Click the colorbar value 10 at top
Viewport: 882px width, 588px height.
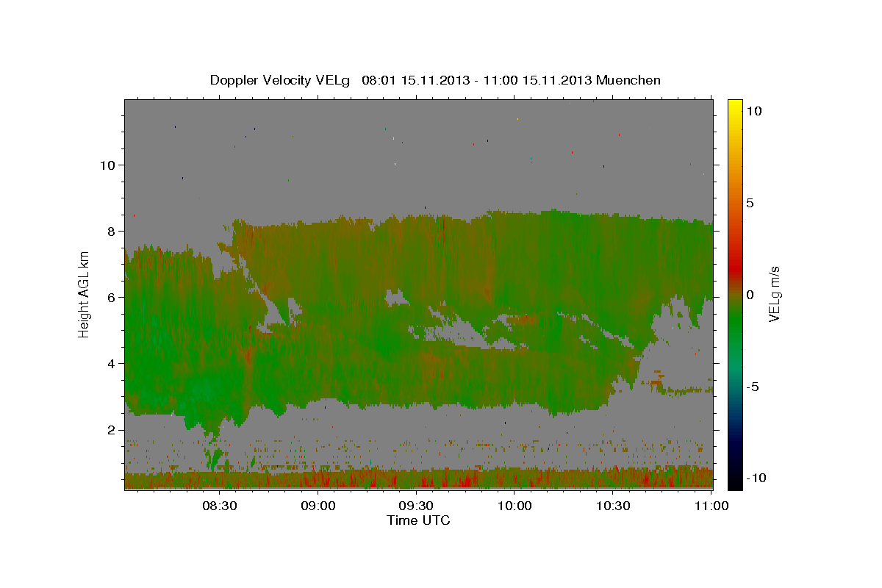(755, 110)
